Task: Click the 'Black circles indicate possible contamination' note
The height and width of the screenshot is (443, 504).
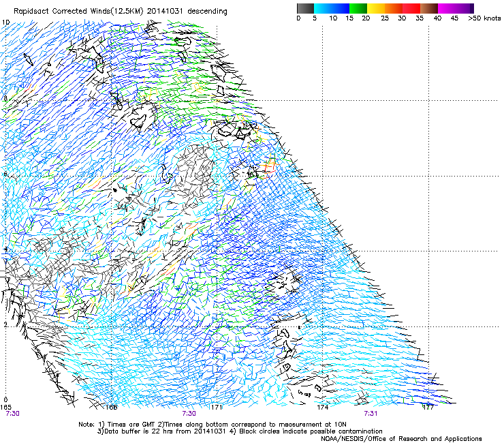Action: click(311, 431)
